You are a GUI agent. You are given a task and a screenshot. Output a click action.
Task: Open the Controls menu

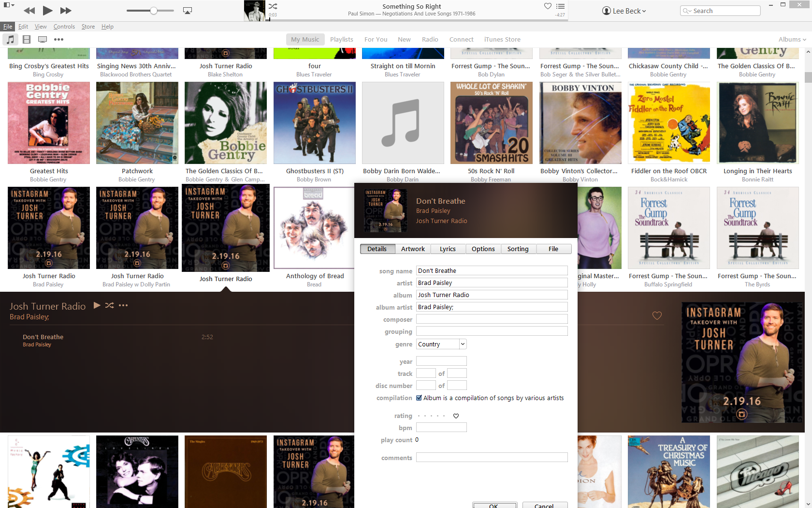click(x=64, y=27)
